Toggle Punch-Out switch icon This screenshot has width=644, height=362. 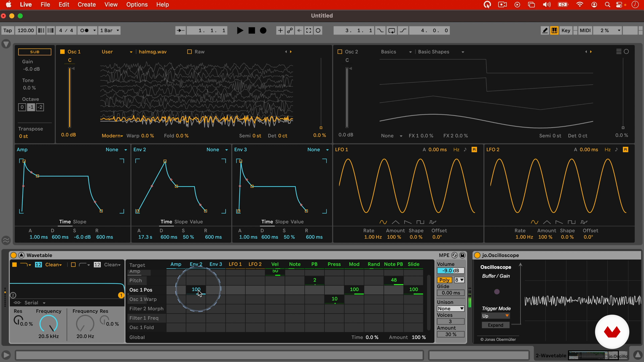coord(403,31)
